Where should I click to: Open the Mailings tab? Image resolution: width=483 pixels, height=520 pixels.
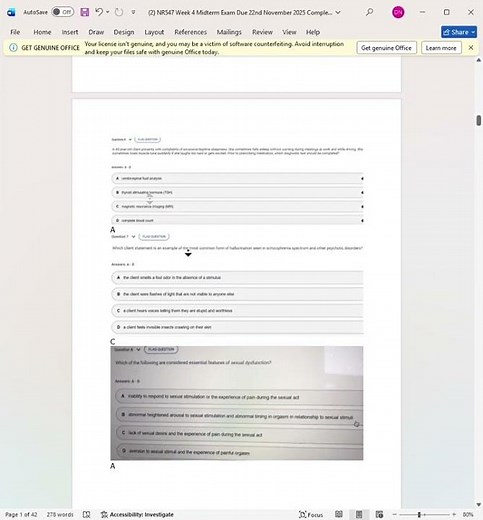229,32
